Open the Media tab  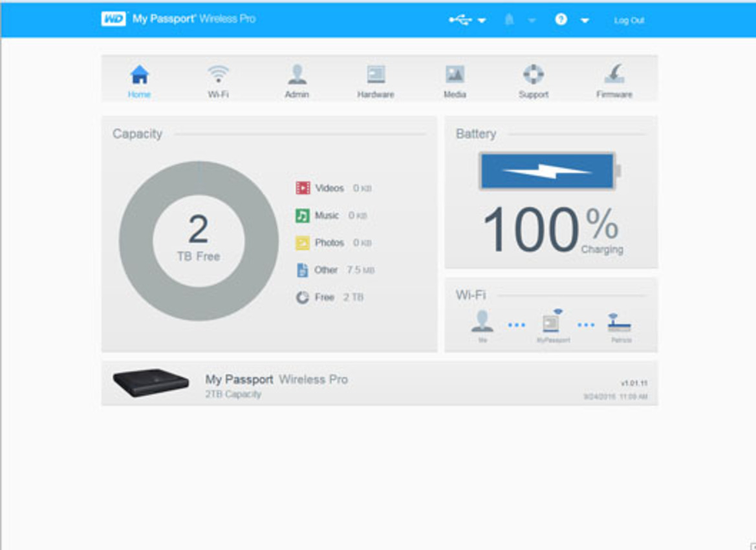(455, 81)
